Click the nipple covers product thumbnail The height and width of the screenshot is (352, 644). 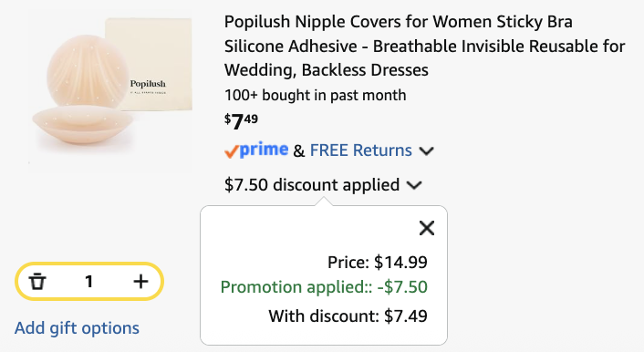point(110,91)
